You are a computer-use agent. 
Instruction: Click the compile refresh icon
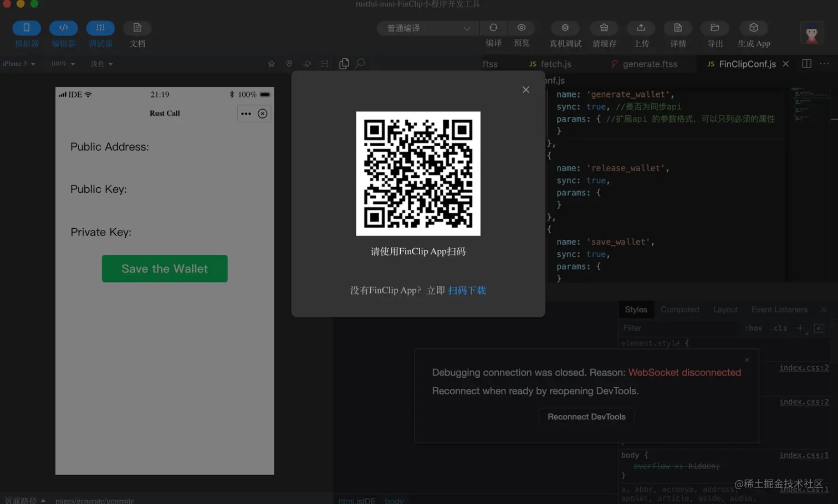[493, 28]
